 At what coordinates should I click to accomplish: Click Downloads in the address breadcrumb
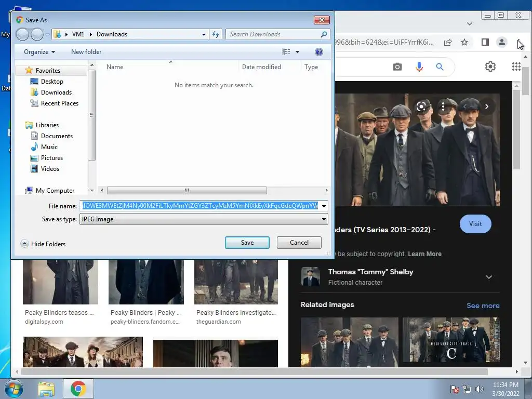click(112, 34)
